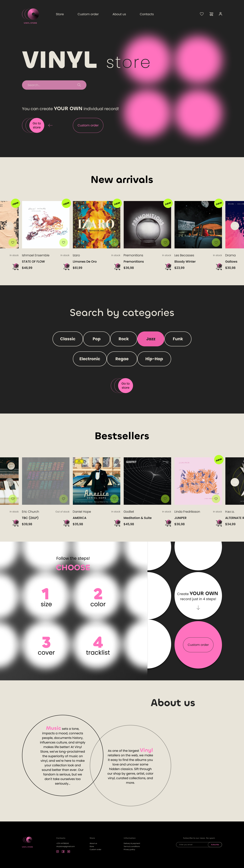Open the wishlist heart icon in header
This screenshot has width=244, height=868.
(x=202, y=14)
